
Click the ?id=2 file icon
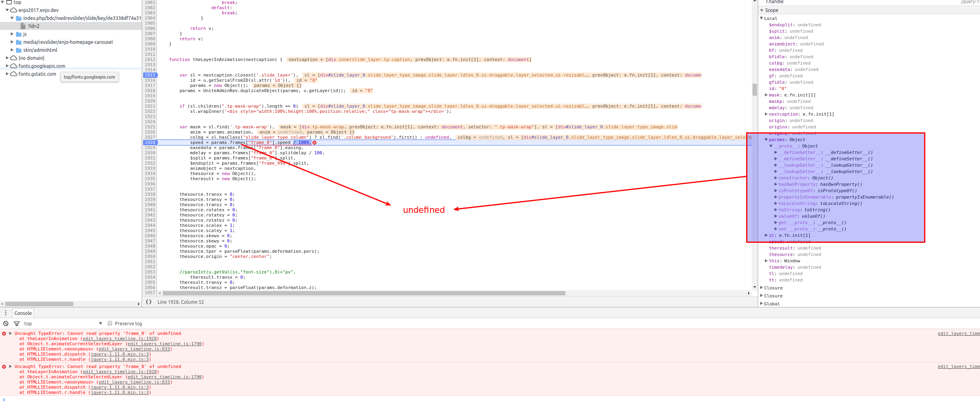(23, 26)
